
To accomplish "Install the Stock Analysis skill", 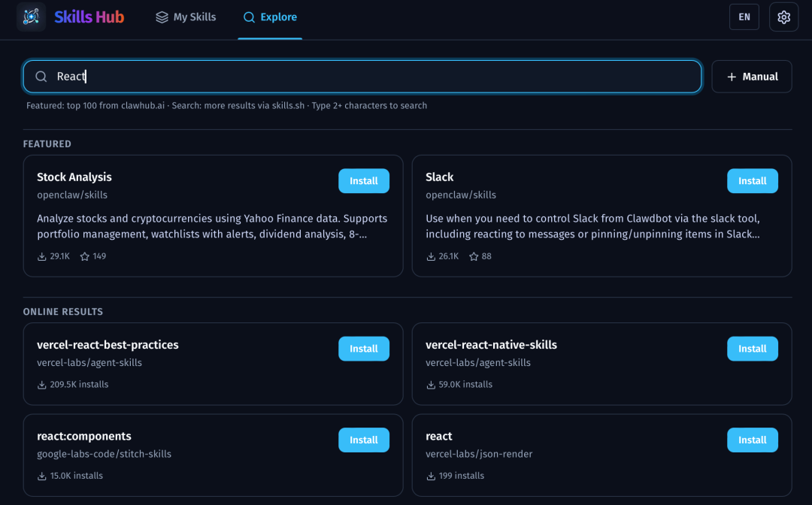I will point(363,181).
